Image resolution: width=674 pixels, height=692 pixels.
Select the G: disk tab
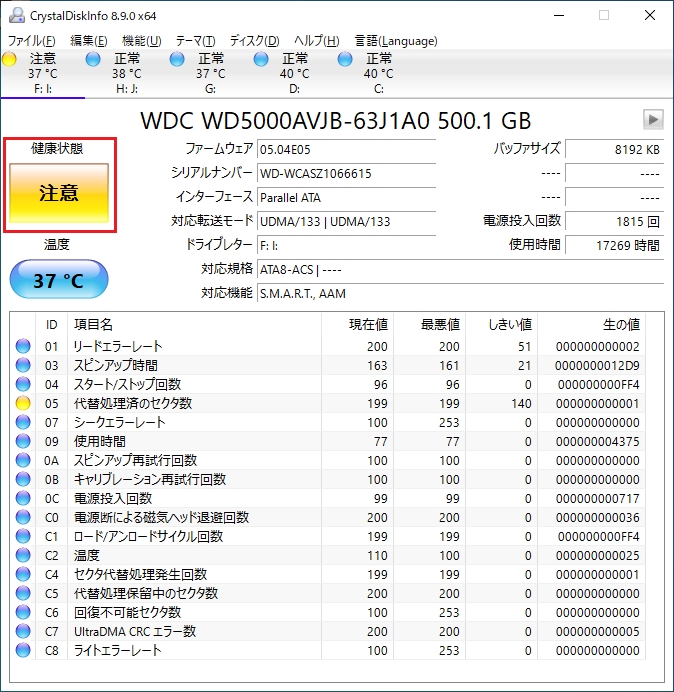(211, 74)
